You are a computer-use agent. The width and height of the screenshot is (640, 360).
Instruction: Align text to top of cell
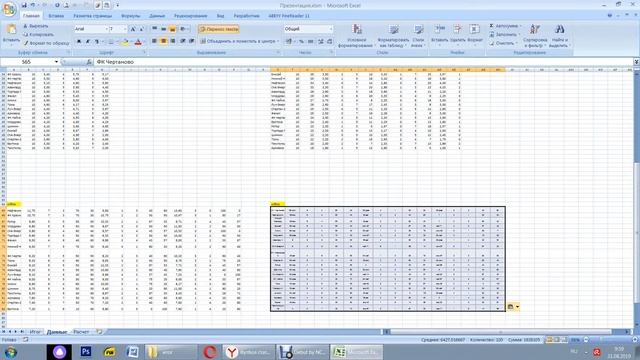point(154,29)
